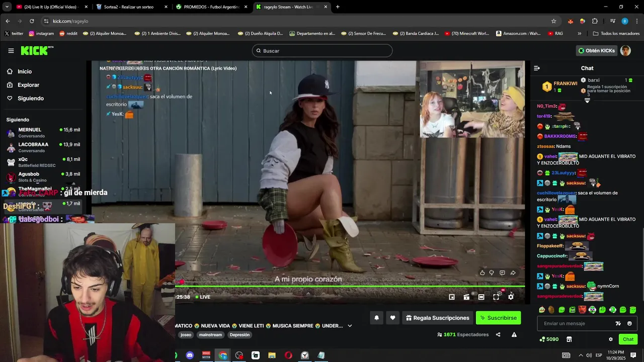Click the 5090 channel points balance
The width and height of the screenshot is (644, 362).
click(x=549, y=339)
